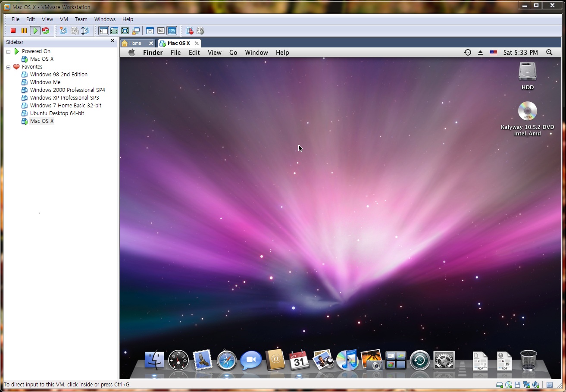566x392 pixels.
Task: Click the record replay toolbar icon
Action: coord(190,31)
